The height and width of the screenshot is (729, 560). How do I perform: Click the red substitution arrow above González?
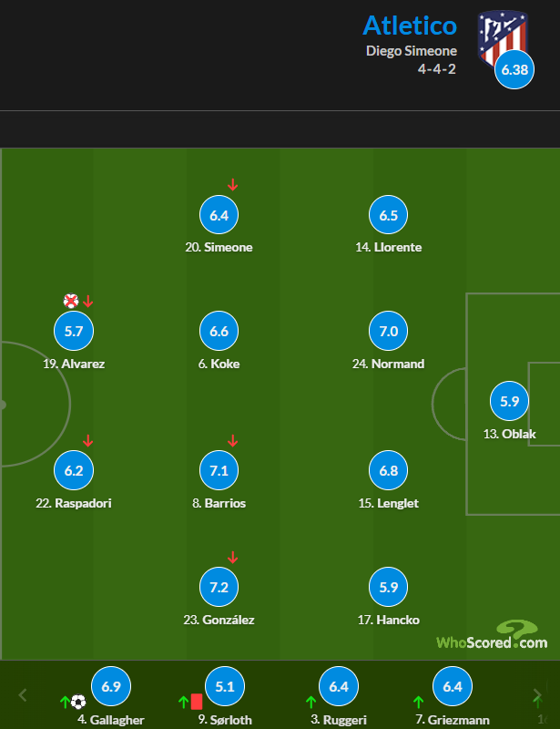[x=233, y=557]
